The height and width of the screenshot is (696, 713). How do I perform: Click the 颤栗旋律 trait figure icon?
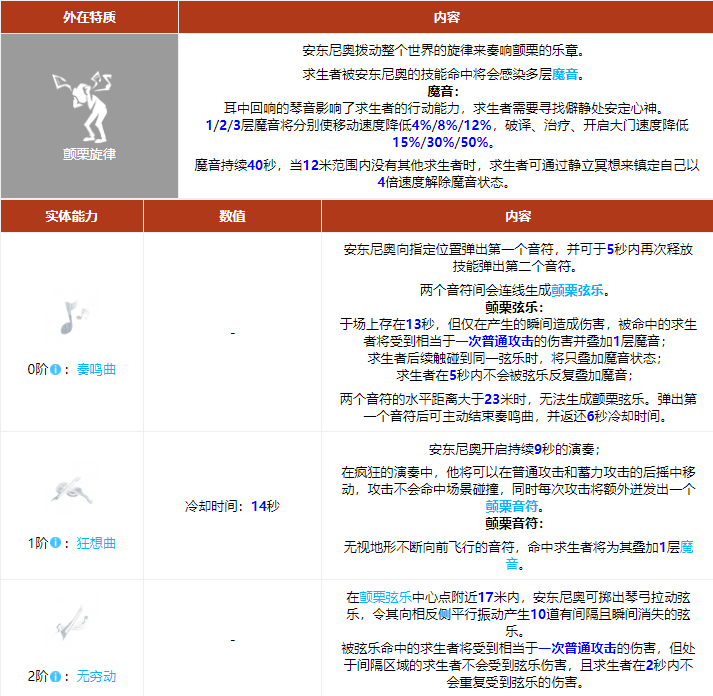coord(82,107)
